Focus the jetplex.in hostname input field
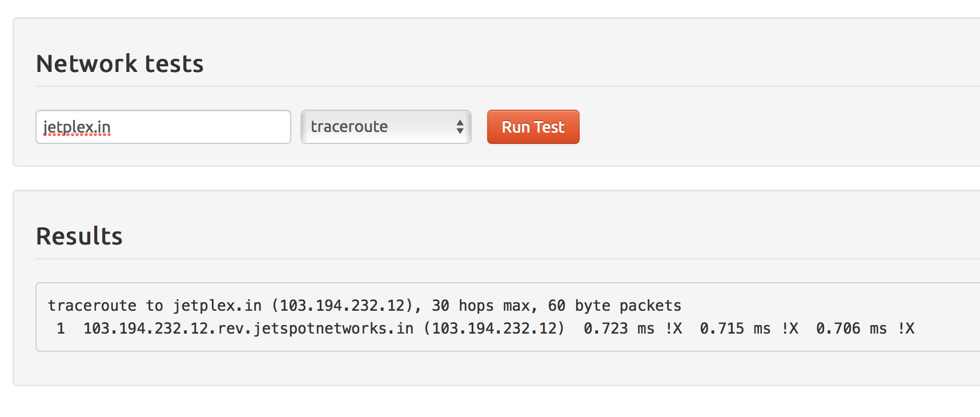980x417 pixels. (x=163, y=127)
